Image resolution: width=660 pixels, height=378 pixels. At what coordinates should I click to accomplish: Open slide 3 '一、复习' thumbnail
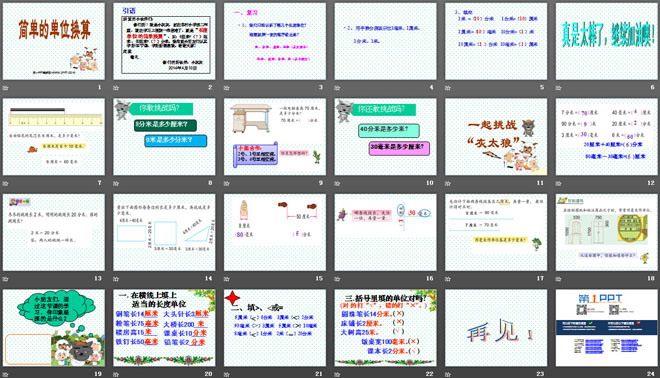(275, 41)
